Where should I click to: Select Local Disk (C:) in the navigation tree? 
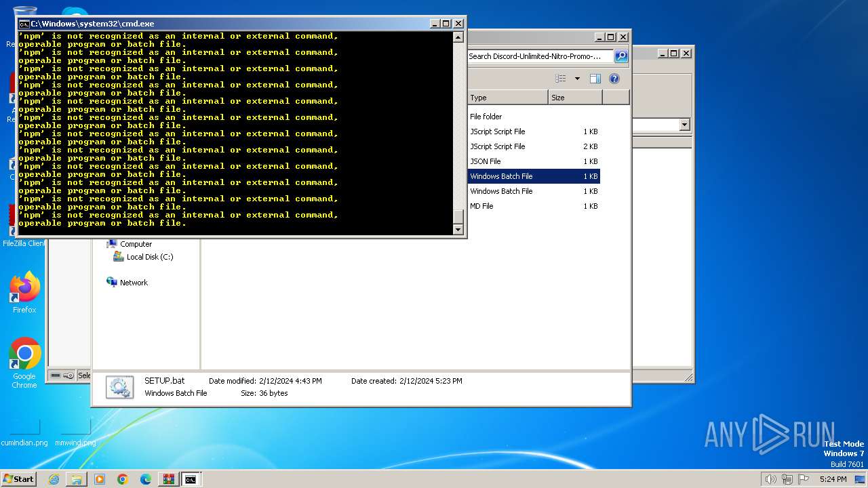tap(150, 257)
